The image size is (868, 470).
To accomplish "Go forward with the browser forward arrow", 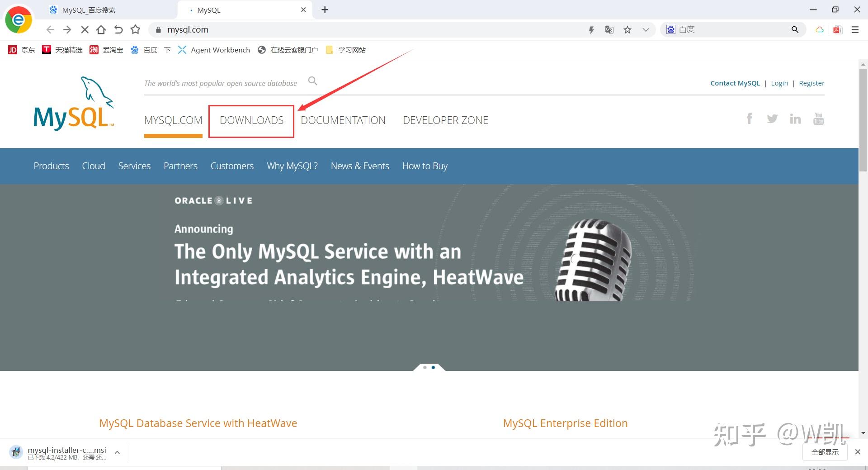I will (67, 30).
